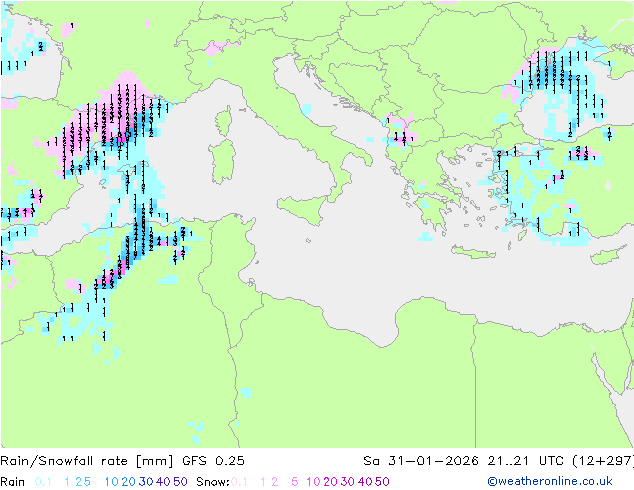Viewport: 634px width, 490px height.
Task: Click the snow legend value 10
Action: [x=313, y=482]
